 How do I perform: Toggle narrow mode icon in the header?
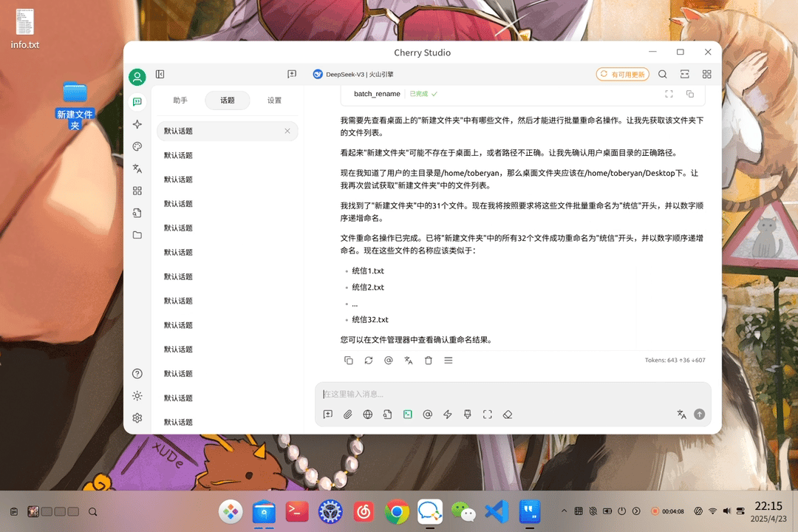tap(684, 75)
